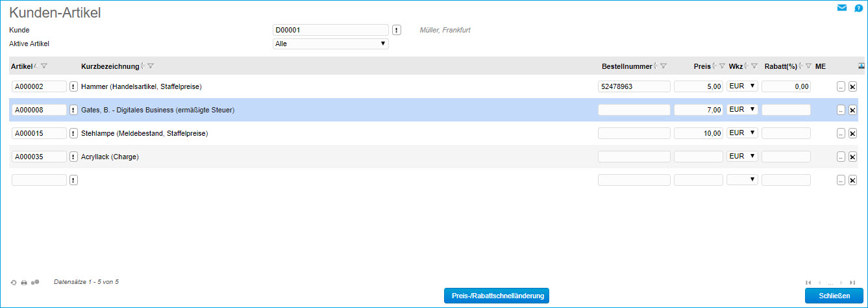Remove the Acryllack row with X

click(x=852, y=157)
